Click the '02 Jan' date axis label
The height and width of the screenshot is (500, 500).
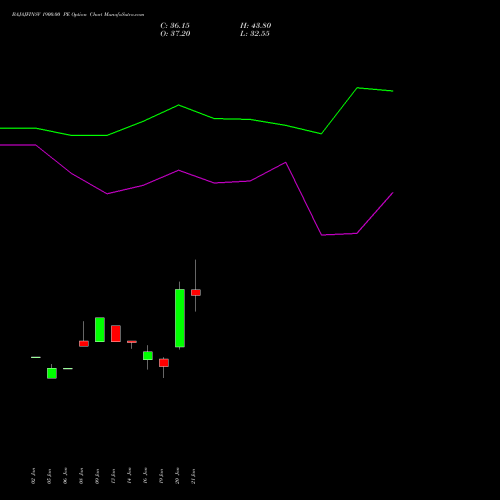[x=33, y=476]
